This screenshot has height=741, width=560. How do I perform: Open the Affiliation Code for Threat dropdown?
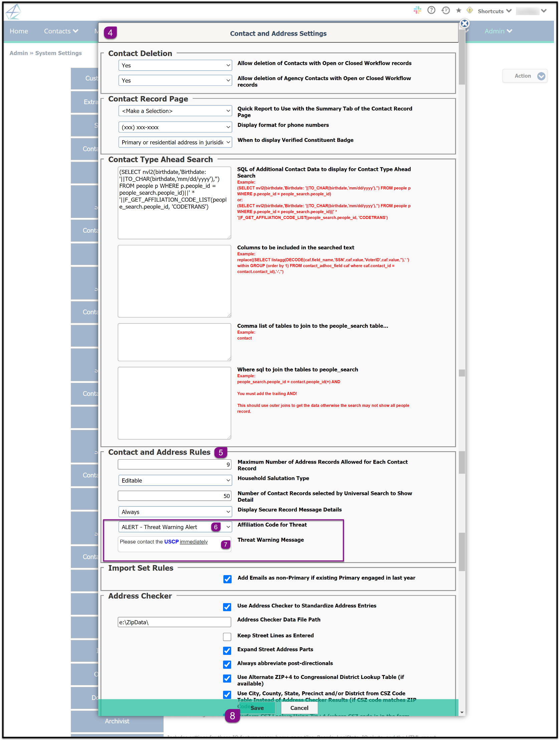175,527
